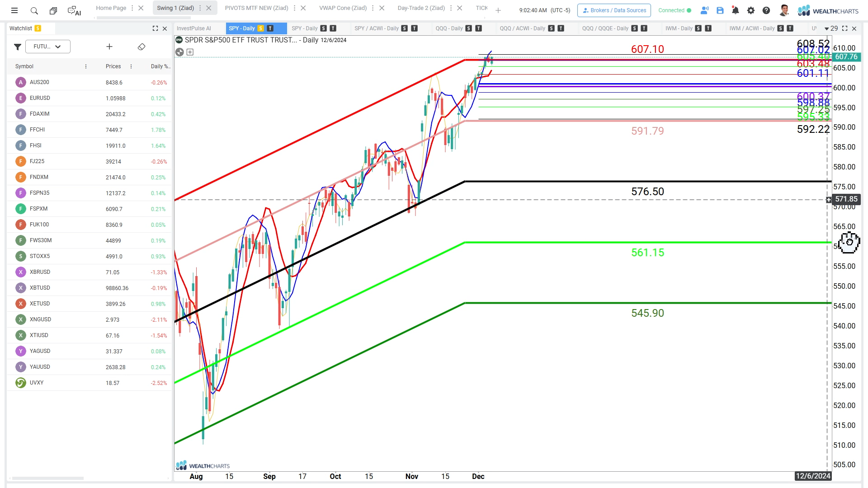Close the Watchlist panel
This screenshot has height=488, width=868.
[x=165, y=28]
